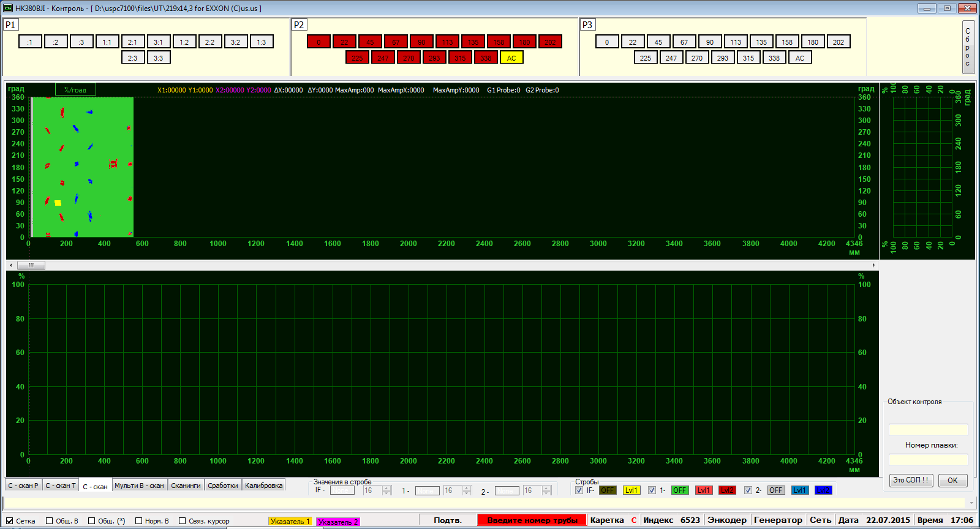The width and height of the screenshot is (980, 529).
Task: Expand the yellow message bar dropdown arrow
Action: pos(971,503)
